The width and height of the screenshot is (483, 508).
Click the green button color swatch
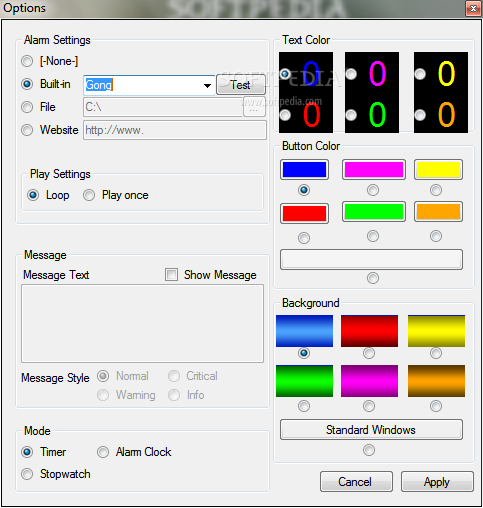coord(374,211)
